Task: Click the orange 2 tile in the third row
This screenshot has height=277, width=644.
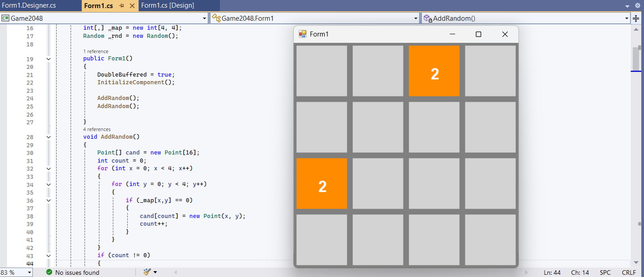Action: (x=322, y=183)
